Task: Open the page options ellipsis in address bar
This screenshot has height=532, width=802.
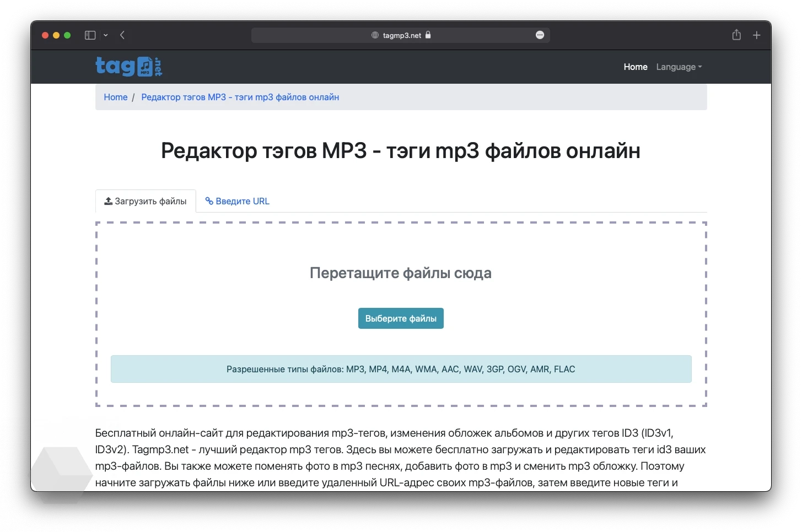Action: coord(540,35)
